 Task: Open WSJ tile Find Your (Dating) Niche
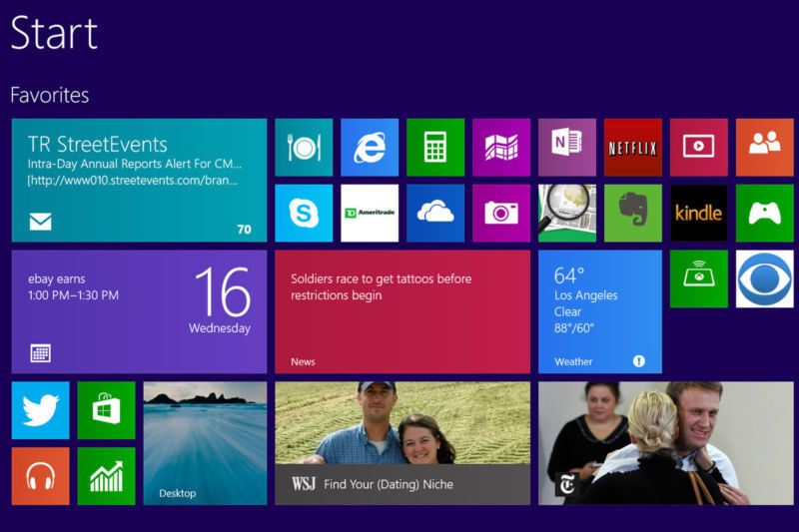click(x=402, y=443)
